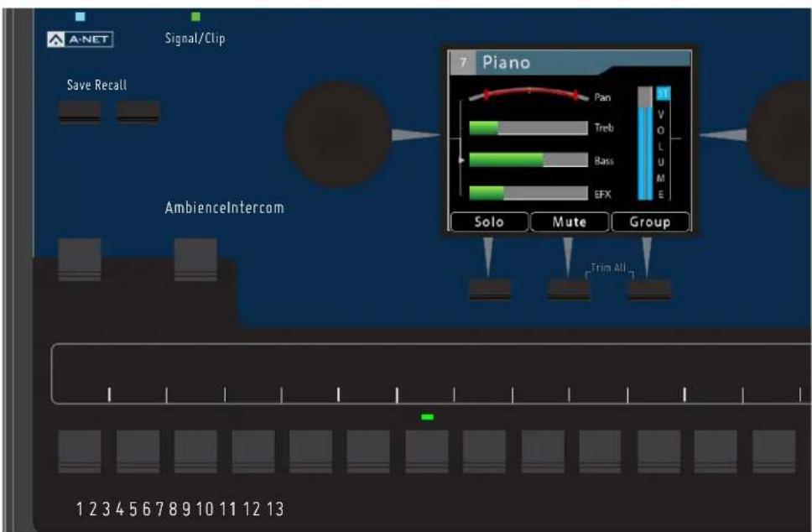Select channel 6 button in bottom row
The width and height of the screenshot is (812, 532).
(368, 451)
